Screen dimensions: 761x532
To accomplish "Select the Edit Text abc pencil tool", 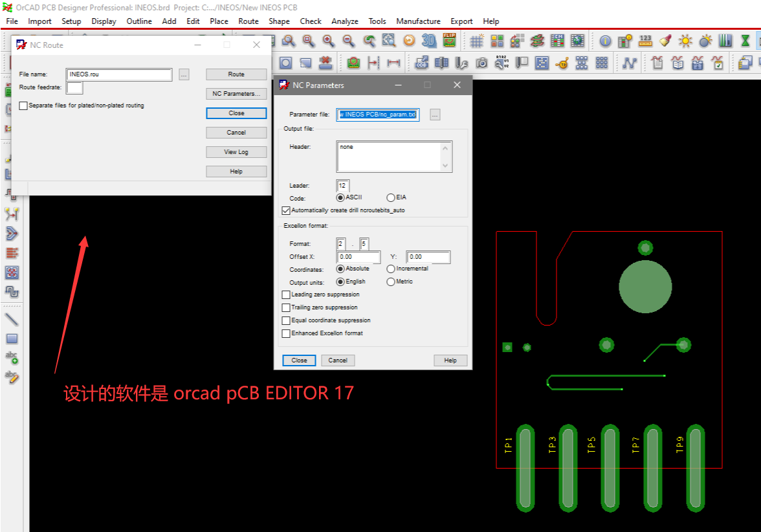I will [12, 377].
